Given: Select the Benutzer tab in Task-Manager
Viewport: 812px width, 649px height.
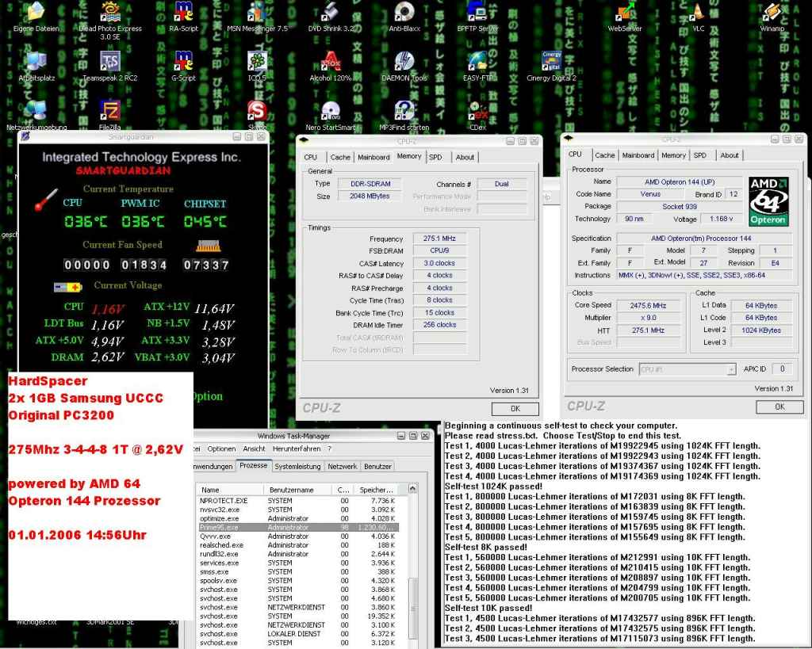Looking at the screenshot, I should click(x=377, y=466).
